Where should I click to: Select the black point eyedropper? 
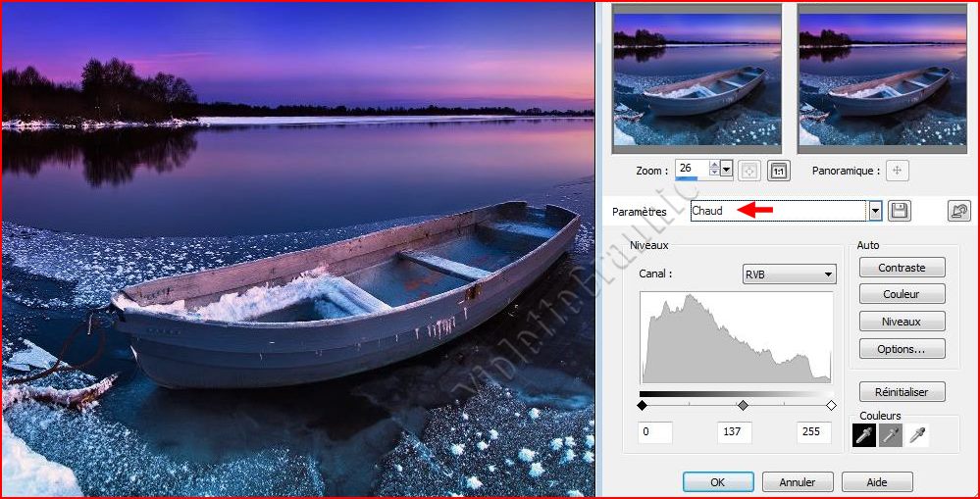[863, 435]
